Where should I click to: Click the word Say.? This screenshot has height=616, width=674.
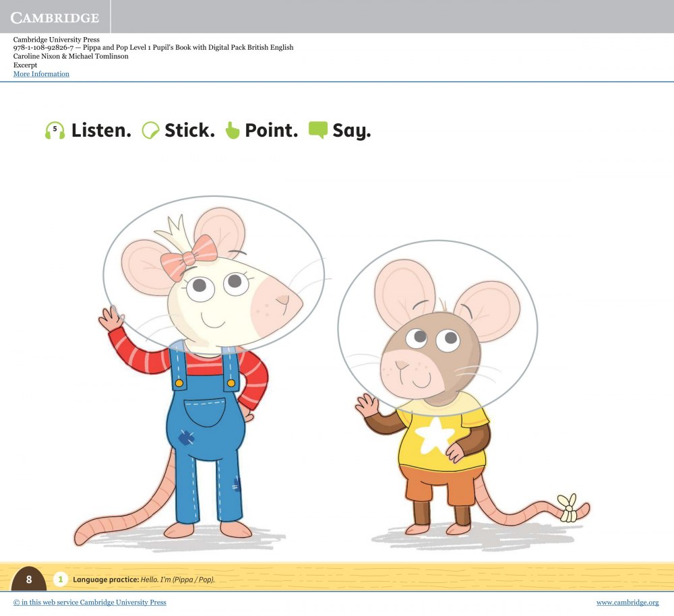352,131
